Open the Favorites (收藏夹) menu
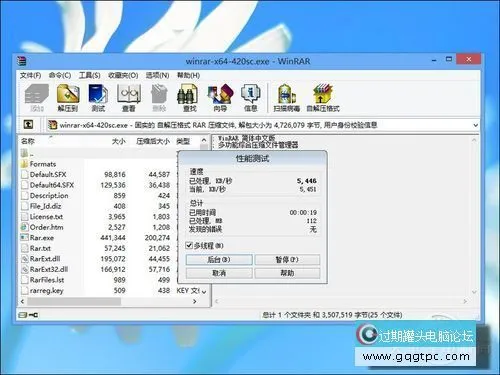This screenshot has height=375, width=500. pos(123,75)
